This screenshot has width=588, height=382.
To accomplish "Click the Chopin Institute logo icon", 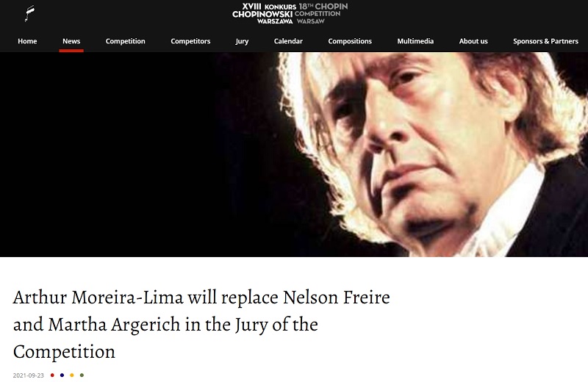I will tap(29, 13).
